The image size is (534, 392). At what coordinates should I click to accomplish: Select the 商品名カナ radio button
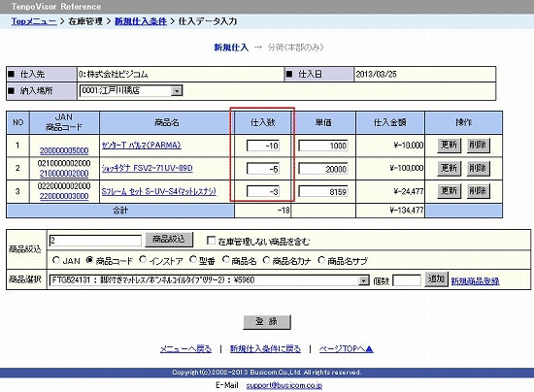click(266, 260)
